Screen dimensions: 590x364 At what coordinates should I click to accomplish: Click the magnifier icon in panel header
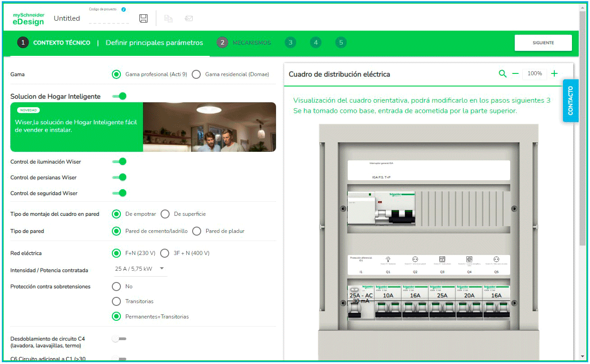(x=502, y=74)
